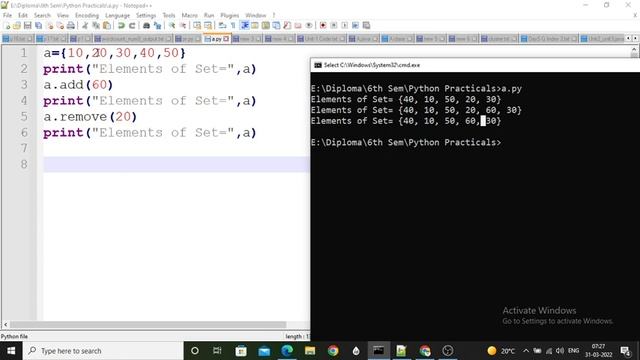The image size is (640, 360).
Task: Click the cmd prompt line ending Practicals>
Action: 406,142
